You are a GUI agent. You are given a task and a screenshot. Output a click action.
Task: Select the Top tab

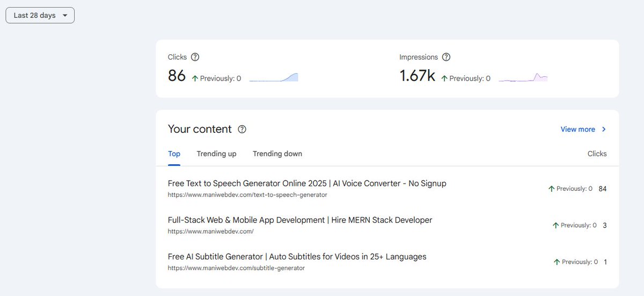click(x=174, y=154)
